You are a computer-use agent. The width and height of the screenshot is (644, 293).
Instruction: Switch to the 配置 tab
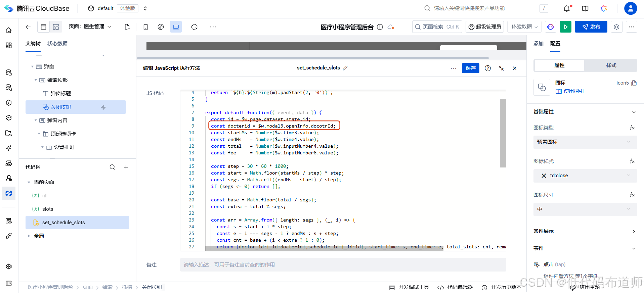tap(555, 44)
